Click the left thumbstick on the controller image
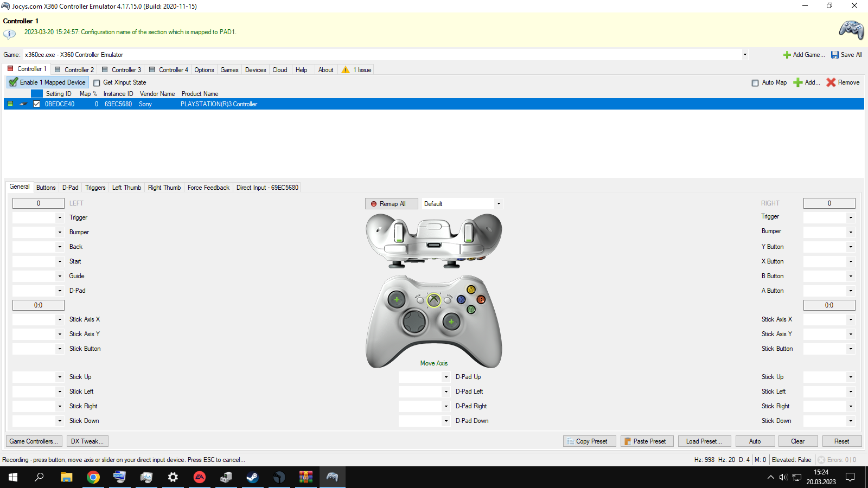868x488 pixels. tap(397, 299)
